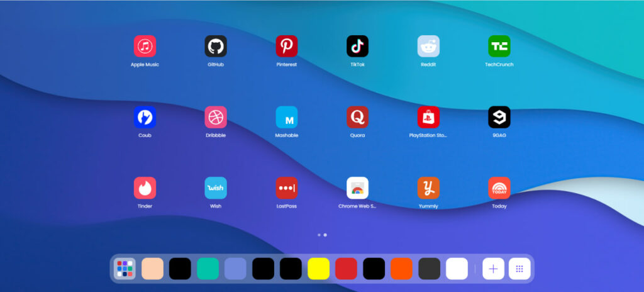The image size is (644, 292).
Task: Click the Today news icon
Action: coord(499,188)
